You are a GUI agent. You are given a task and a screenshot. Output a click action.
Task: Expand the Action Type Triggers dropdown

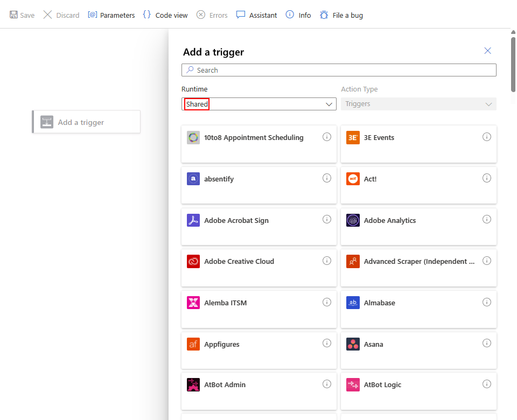[418, 104]
